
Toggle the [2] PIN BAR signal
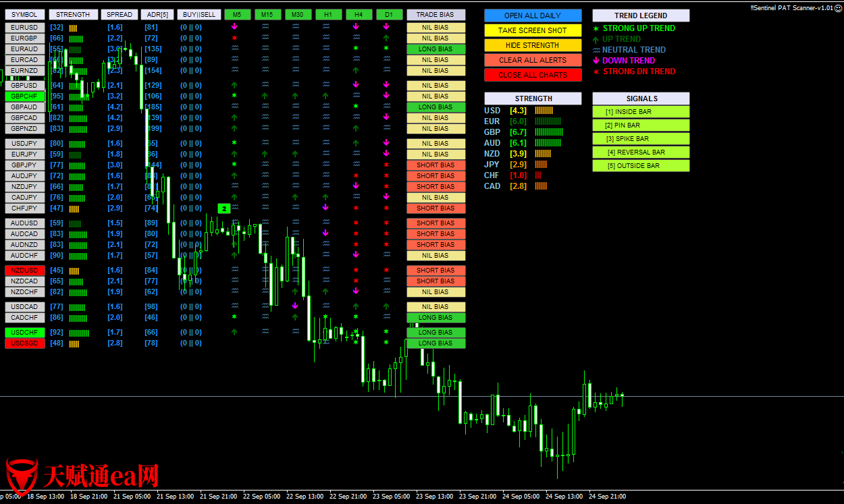(x=641, y=125)
